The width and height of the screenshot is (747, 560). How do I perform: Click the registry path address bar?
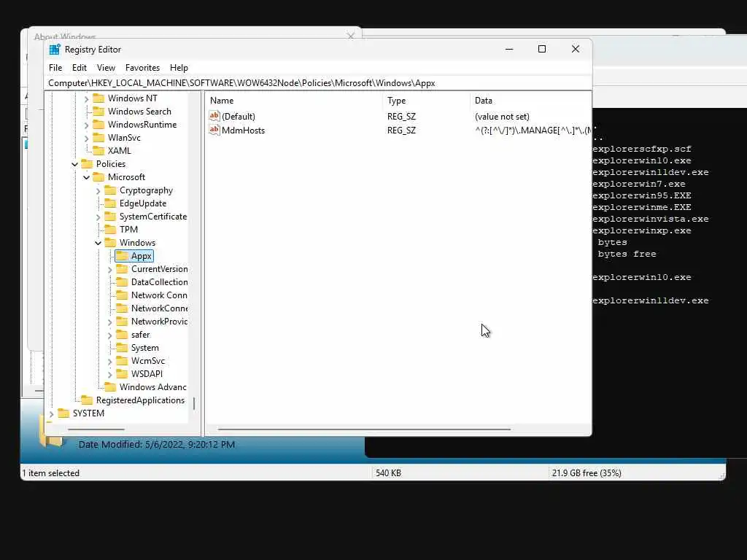tap(318, 83)
